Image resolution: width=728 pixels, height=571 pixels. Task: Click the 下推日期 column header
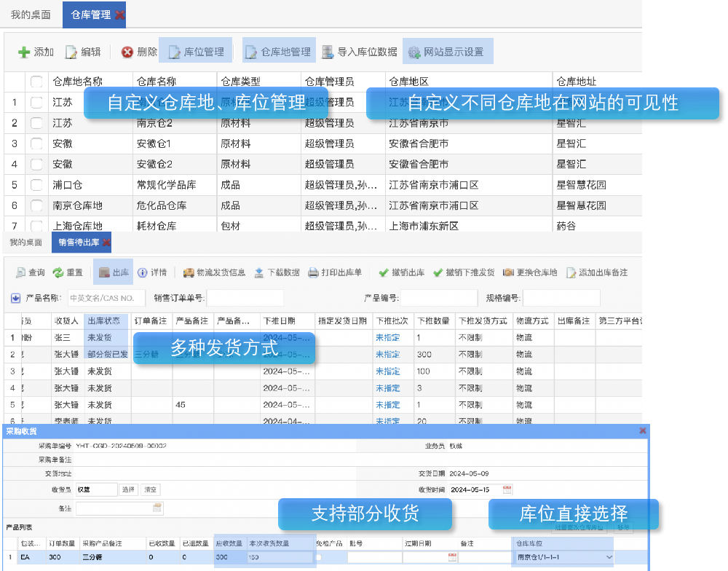[x=287, y=321]
